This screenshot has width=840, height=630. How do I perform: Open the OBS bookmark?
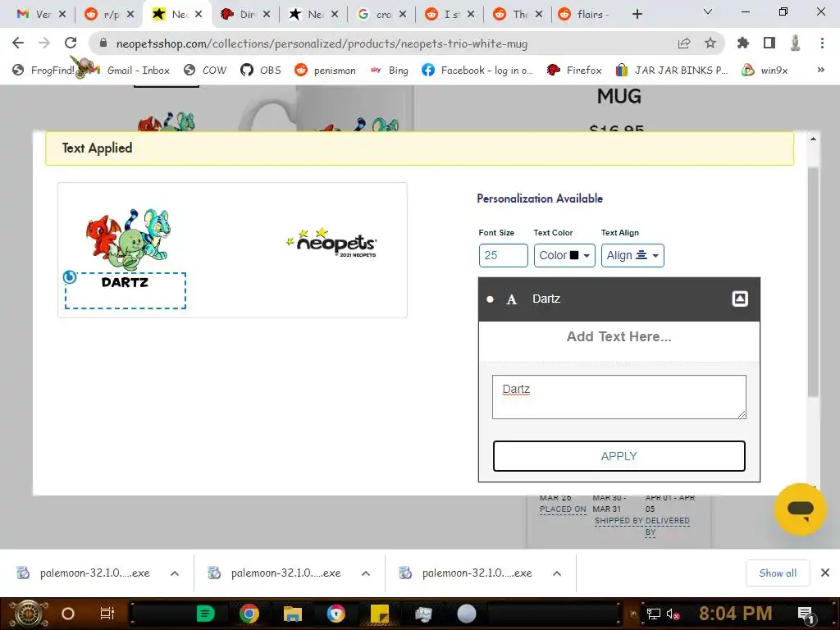(261, 71)
